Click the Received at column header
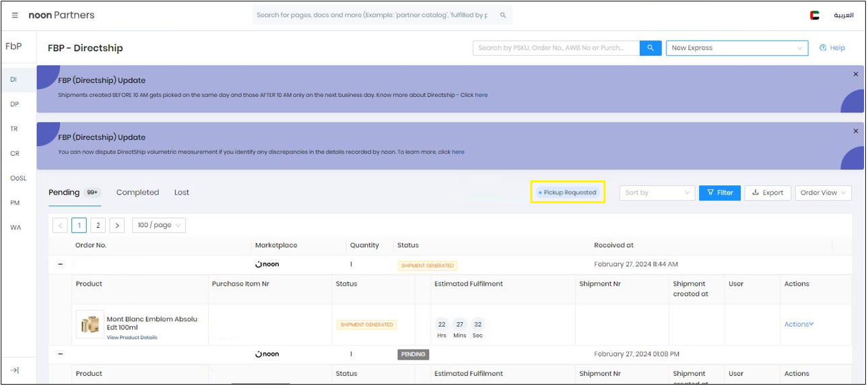The image size is (868, 386). [613, 245]
